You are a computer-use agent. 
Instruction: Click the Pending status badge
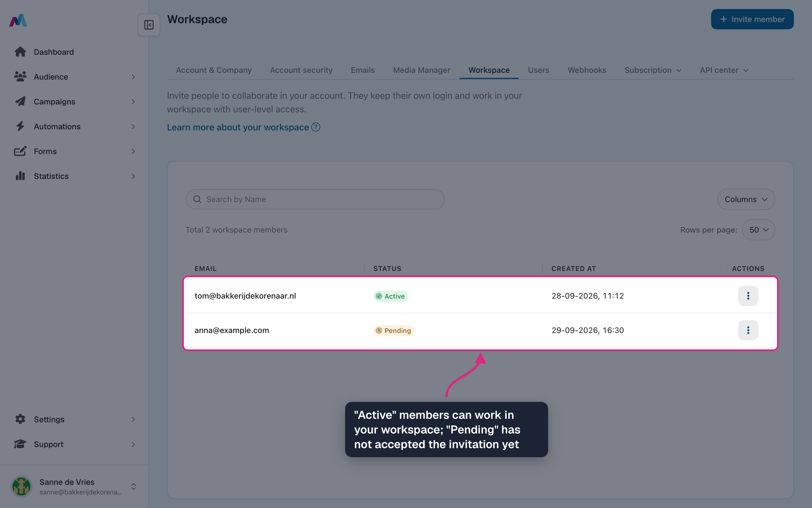394,330
